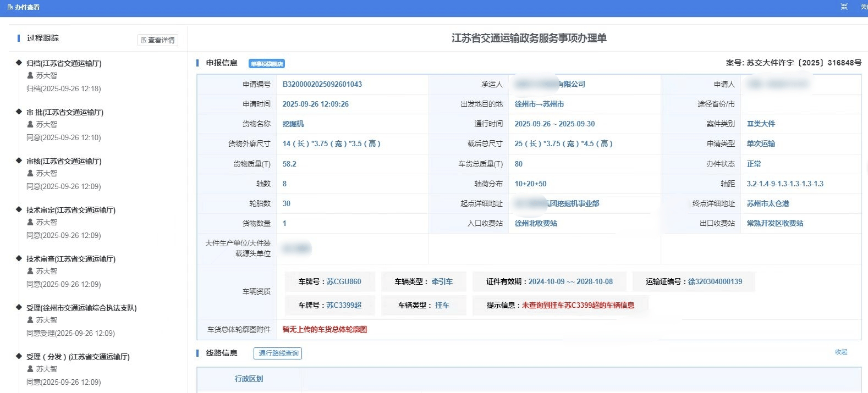Click the trailer plate 苏C3399超
This screenshot has width=868, height=393.
point(344,305)
